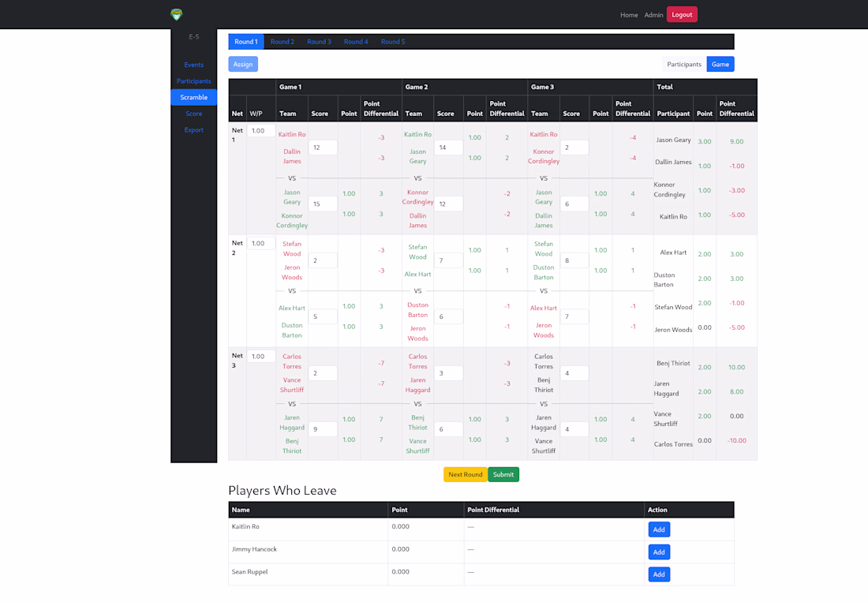Image resolution: width=868 pixels, height=602 pixels.
Task: Select the Game view toggle
Action: 720,64
